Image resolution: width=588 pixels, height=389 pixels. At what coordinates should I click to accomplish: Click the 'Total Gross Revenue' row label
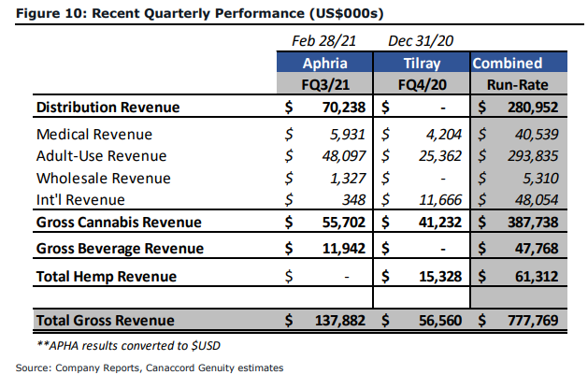(x=106, y=321)
